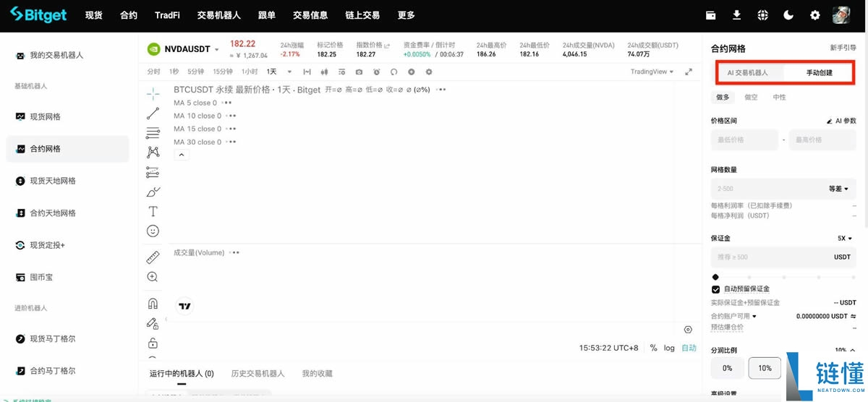Select the trend line drawing tool
The image size is (868, 402).
[x=153, y=114]
